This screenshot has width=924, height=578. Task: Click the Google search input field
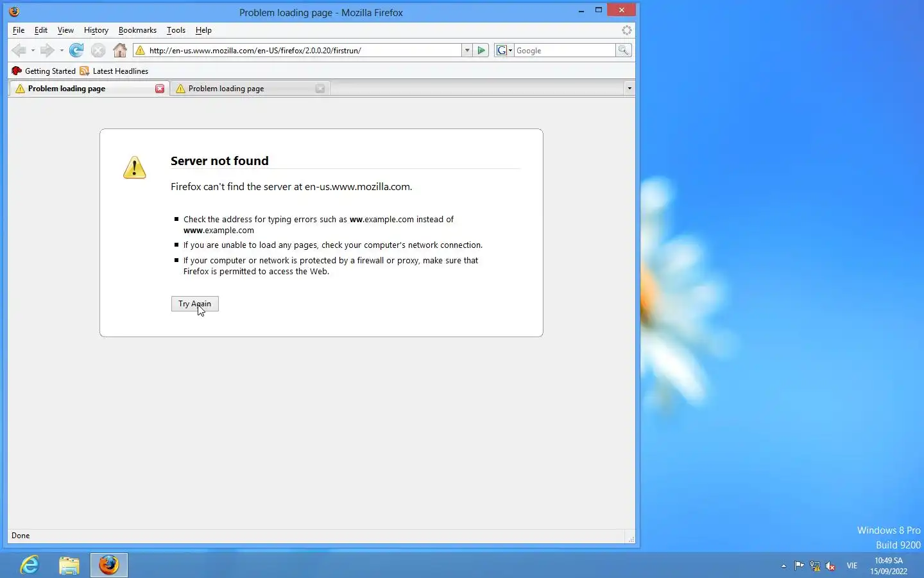click(x=565, y=50)
